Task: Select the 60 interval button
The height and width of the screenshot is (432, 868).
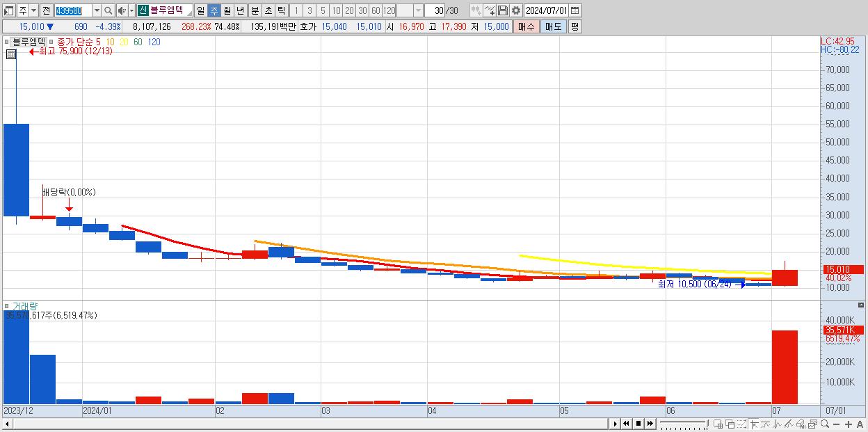Action: tap(376, 10)
